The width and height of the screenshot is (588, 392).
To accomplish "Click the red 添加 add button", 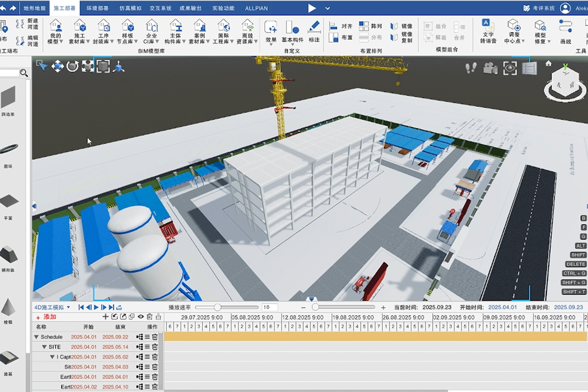I will coord(46,317).
